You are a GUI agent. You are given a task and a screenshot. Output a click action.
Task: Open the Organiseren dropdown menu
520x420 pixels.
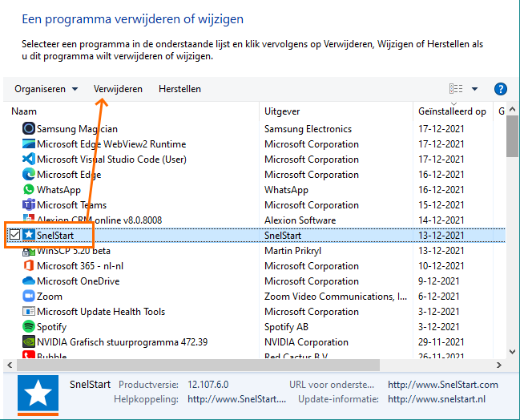46,89
